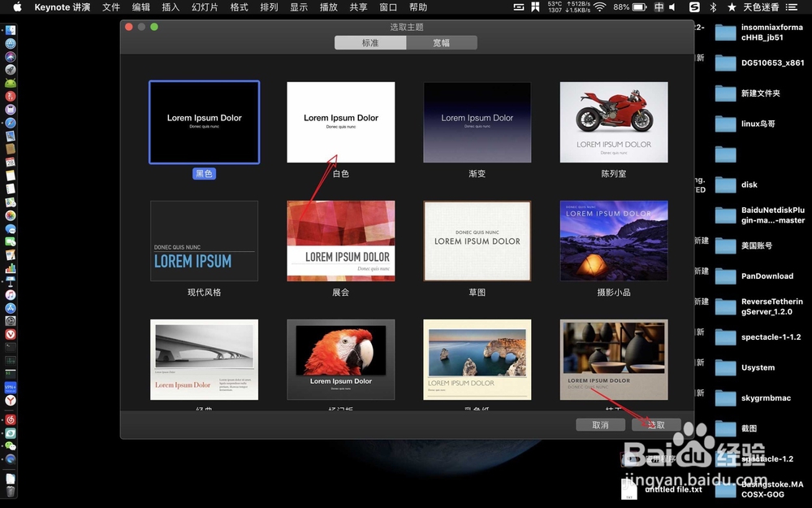Open WeChat icon in the Dock

pos(11,445)
